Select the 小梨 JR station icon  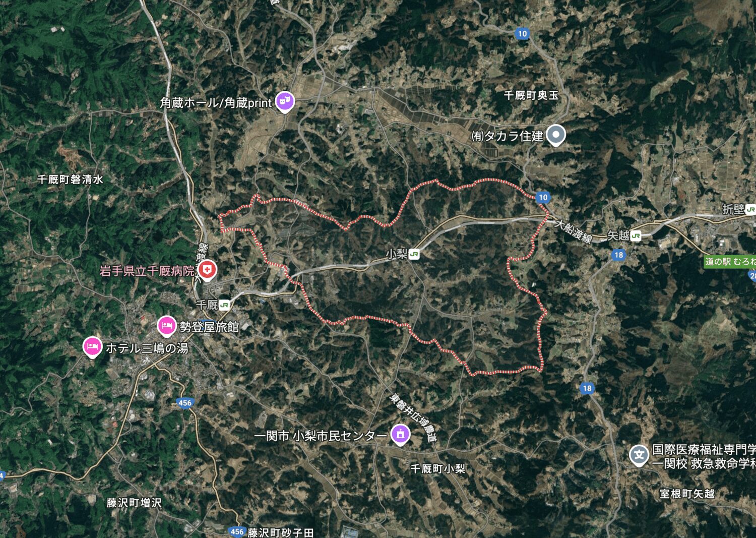414,254
